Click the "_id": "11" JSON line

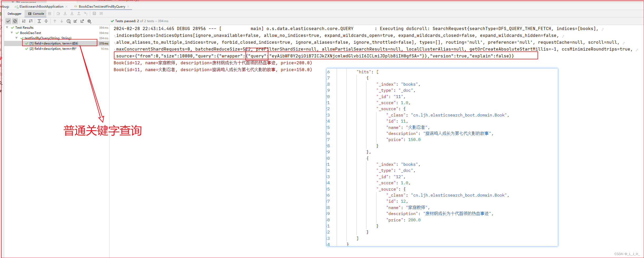coord(391,97)
